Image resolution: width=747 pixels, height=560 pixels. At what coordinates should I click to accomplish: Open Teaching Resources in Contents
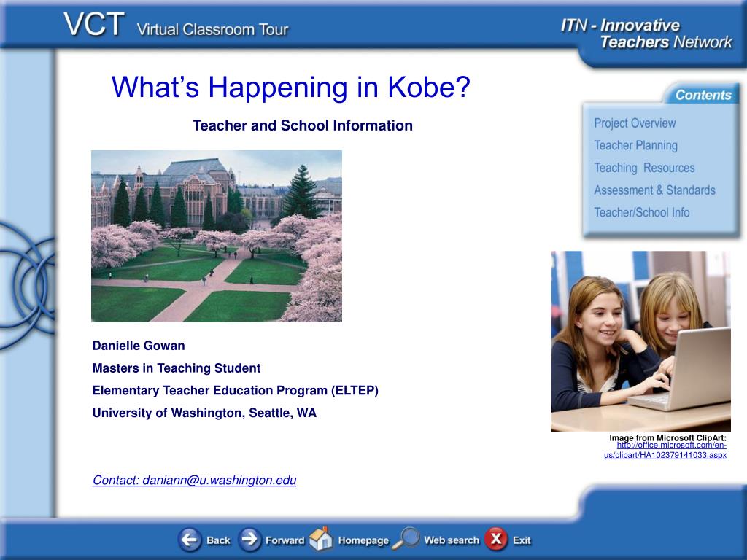[644, 168]
